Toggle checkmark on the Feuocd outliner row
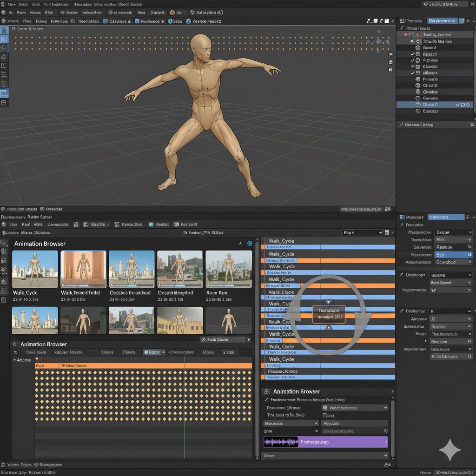Screen dimensions: 476x476 [x=412, y=54]
